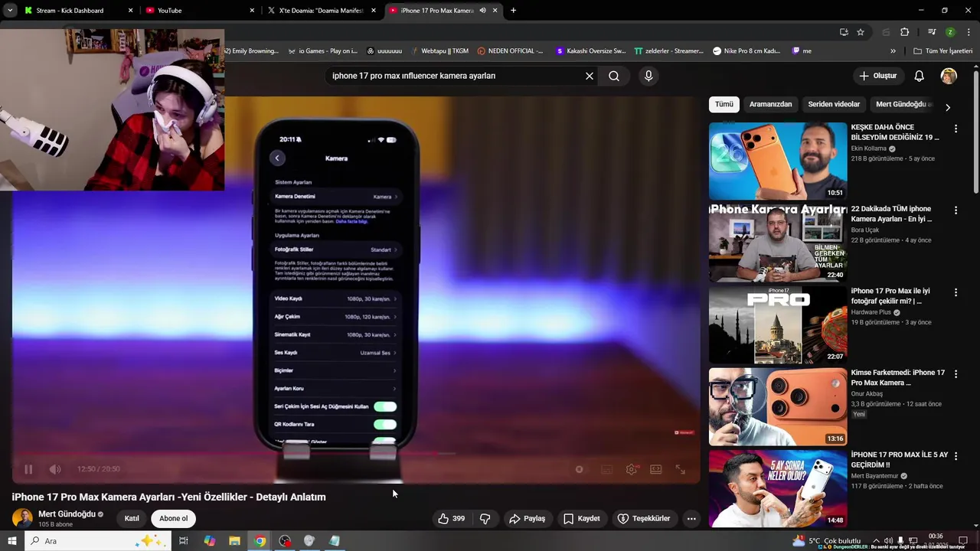Dislike the video with thumbs down
This screenshot has height=551, width=980.
tap(485, 519)
